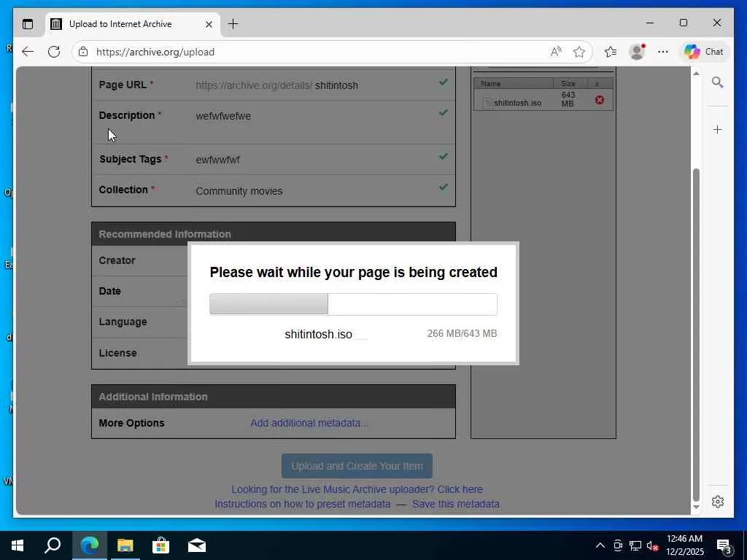Add a sidebar app with plus icon
747x560 pixels.
coord(718,130)
